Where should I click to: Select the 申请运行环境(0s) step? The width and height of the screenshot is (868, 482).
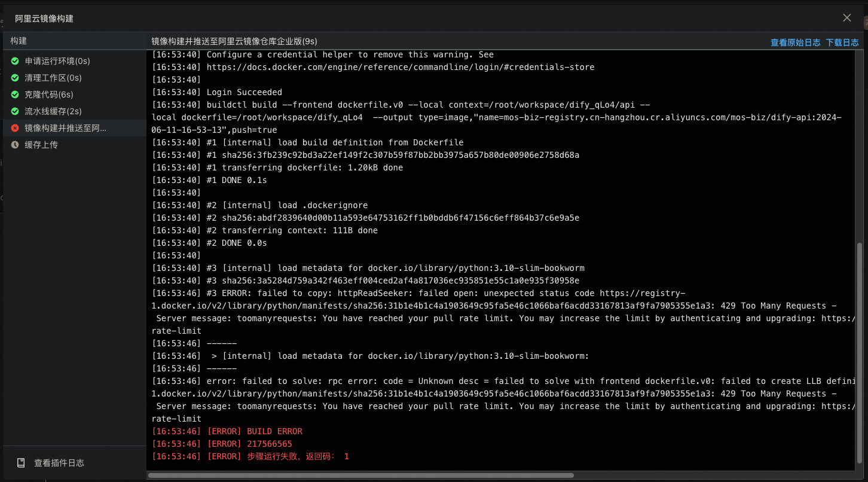tap(75, 61)
